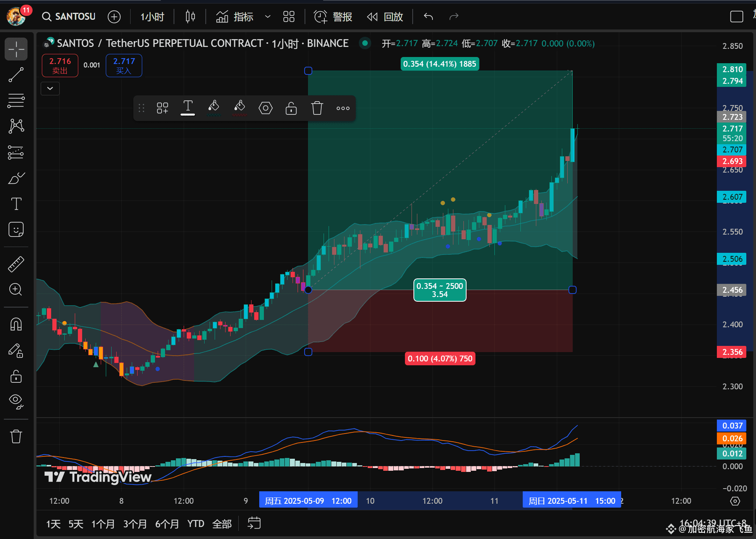The image size is (756, 539).
Task: Click the text color T button
Action: pos(188,107)
